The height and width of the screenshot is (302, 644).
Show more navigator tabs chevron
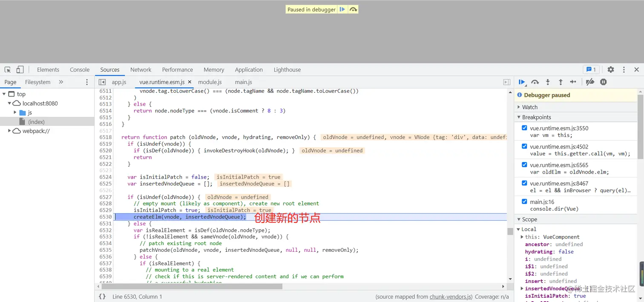[x=61, y=82]
